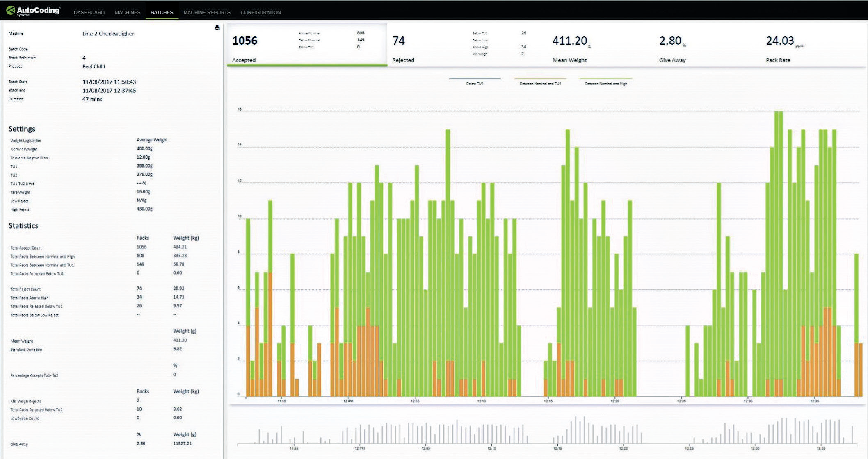868x459 pixels.
Task: Open the DASHBOARD page
Action: (89, 12)
